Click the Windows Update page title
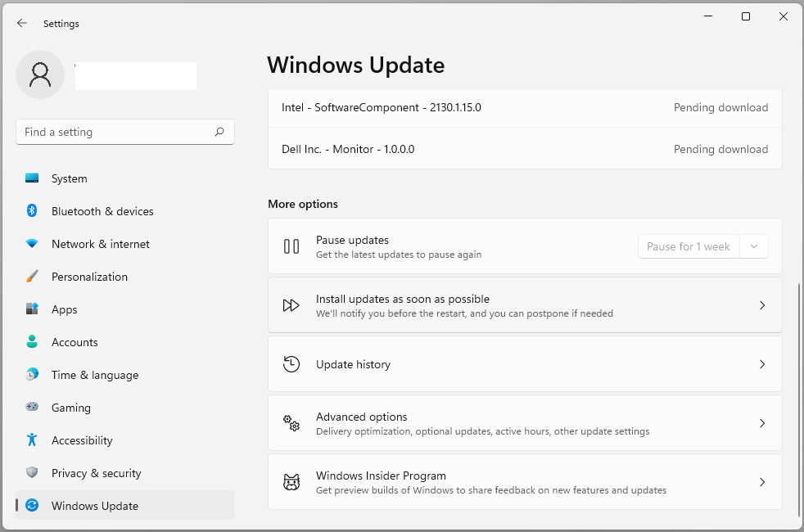 coord(356,65)
